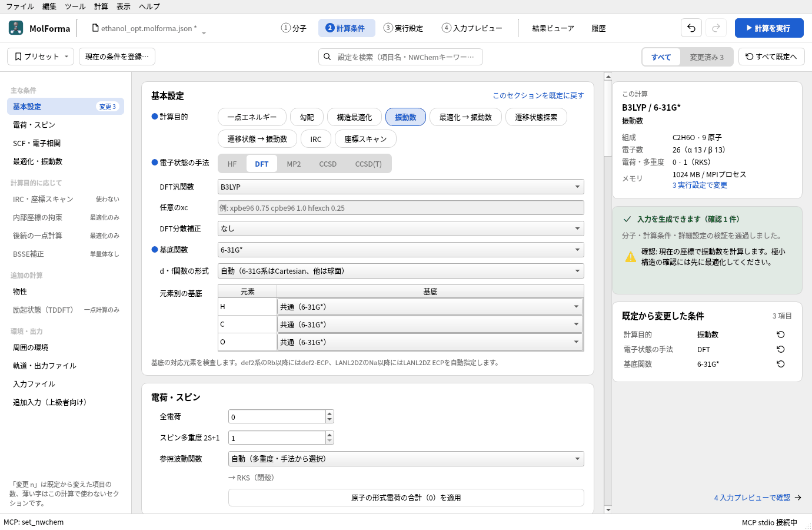The height and width of the screenshot is (530, 812).
Task: Open the 編集 menu
Action: coord(49,6)
